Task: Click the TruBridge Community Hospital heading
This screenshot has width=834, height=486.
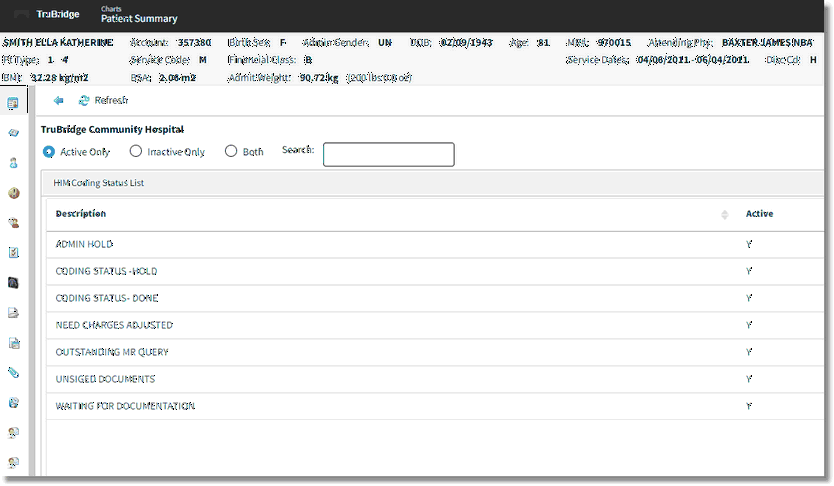Action: pos(112,130)
